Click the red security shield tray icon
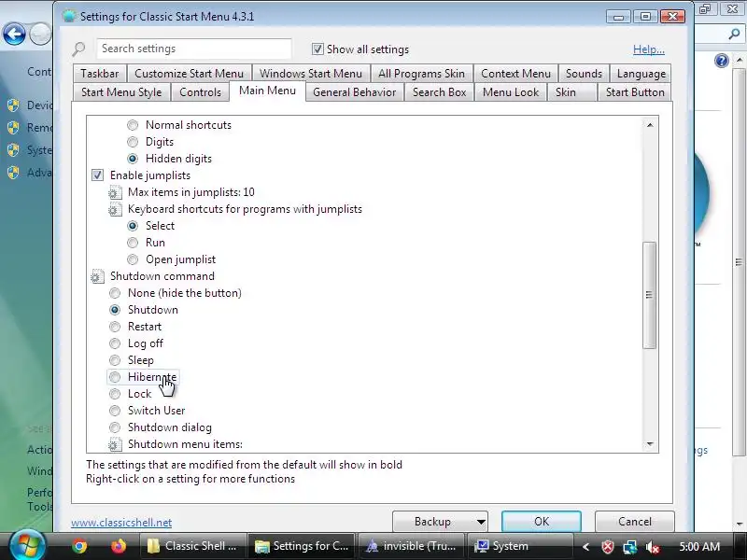This screenshot has height=560, width=747. click(x=608, y=547)
